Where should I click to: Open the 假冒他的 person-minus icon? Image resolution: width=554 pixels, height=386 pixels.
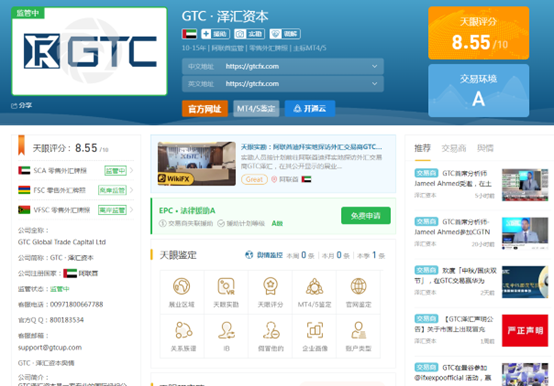(x=271, y=330)
